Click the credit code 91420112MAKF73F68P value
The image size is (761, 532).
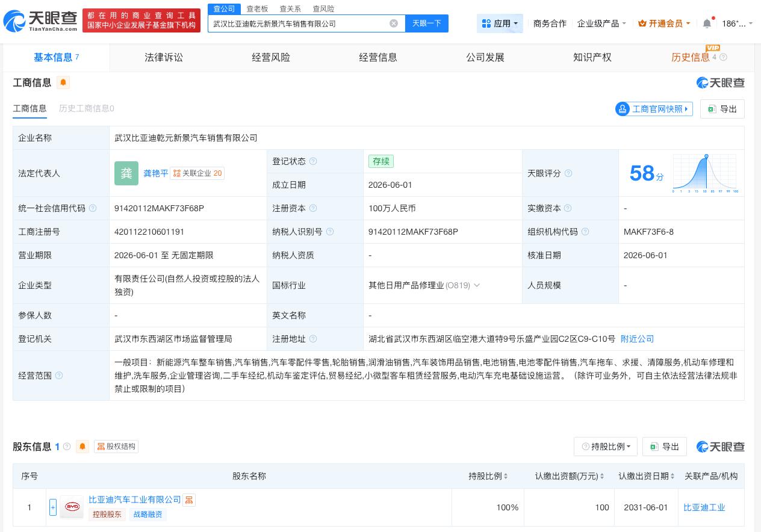159,208
